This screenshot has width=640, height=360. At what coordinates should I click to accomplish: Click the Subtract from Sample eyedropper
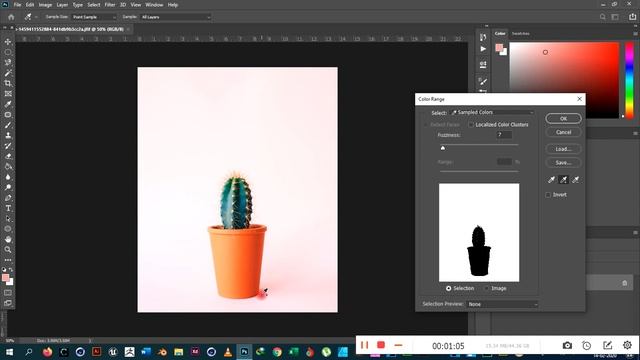576,180
